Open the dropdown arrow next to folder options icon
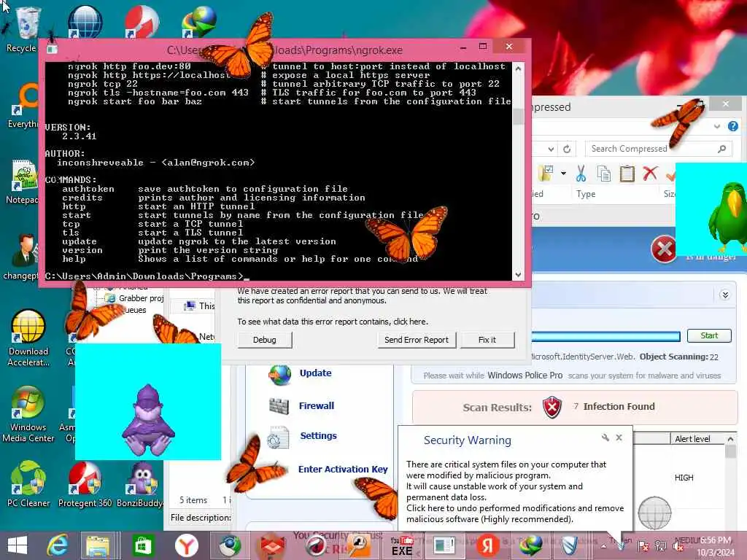The width and height of the screenshot is (747, 560). pos(564,174)
